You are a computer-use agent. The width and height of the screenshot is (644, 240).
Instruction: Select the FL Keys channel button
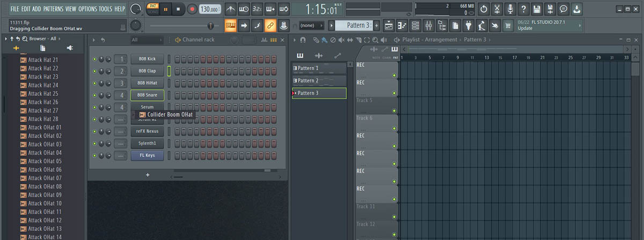[147, 155]
